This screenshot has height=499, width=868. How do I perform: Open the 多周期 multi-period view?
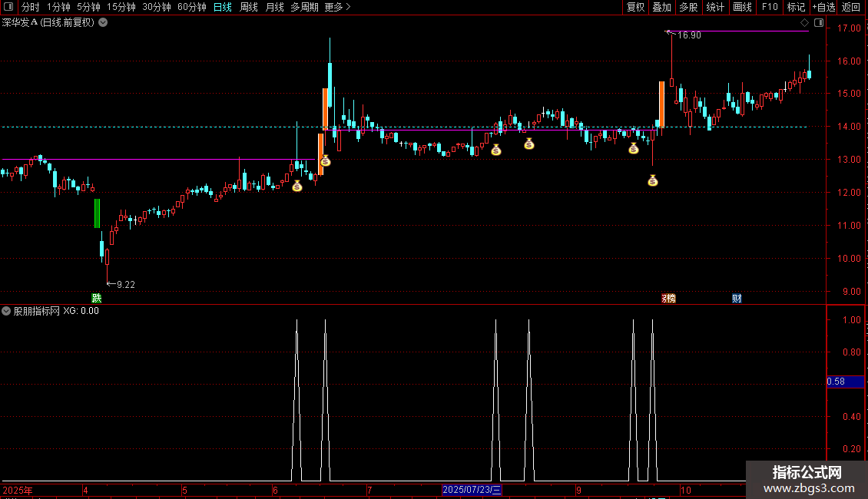(304, 7)
